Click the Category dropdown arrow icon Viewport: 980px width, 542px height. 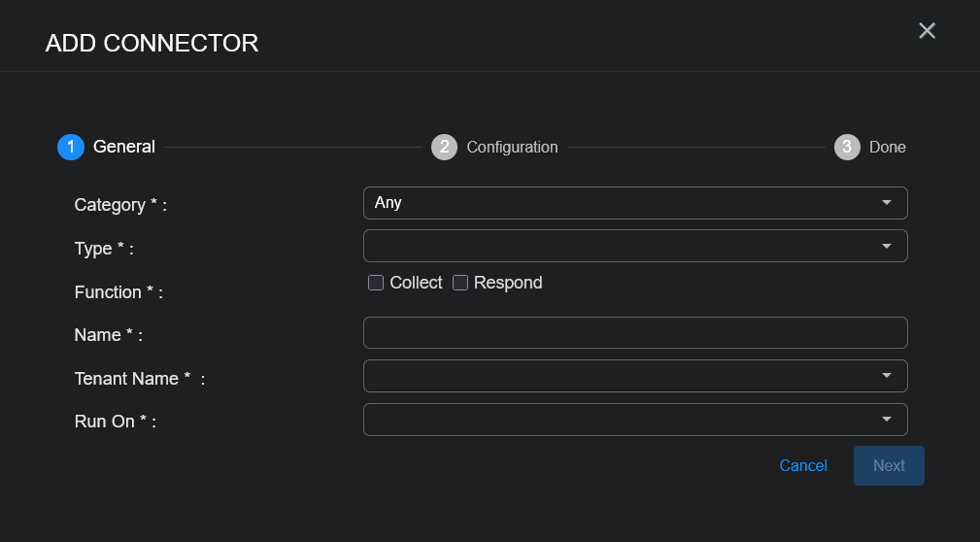coord(887,203)
